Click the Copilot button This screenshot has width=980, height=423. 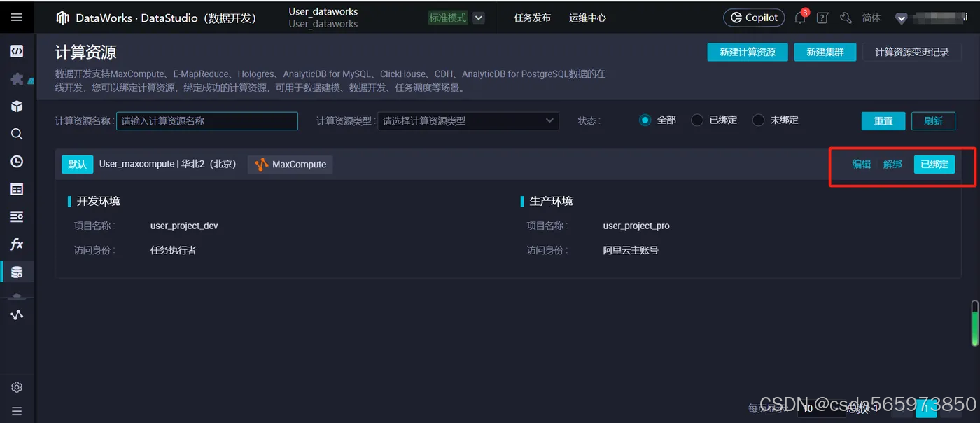pyautogui.click(x=754, y=18)
